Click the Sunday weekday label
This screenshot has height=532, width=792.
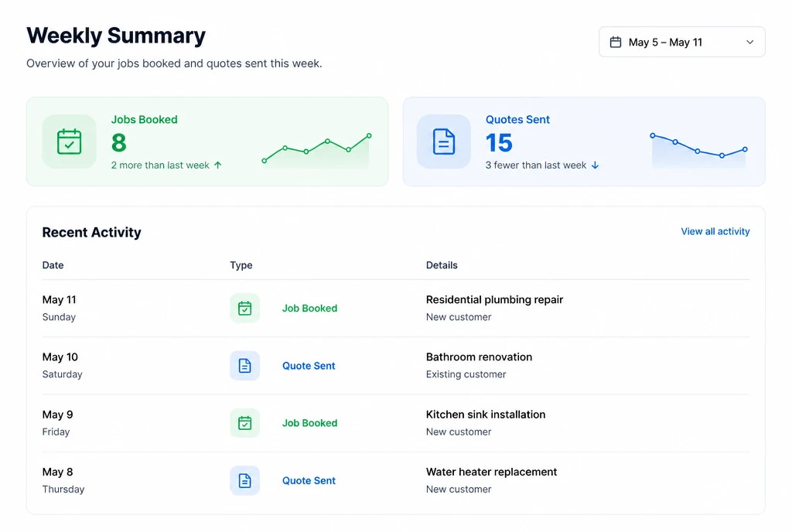click(x=59, y=317)
